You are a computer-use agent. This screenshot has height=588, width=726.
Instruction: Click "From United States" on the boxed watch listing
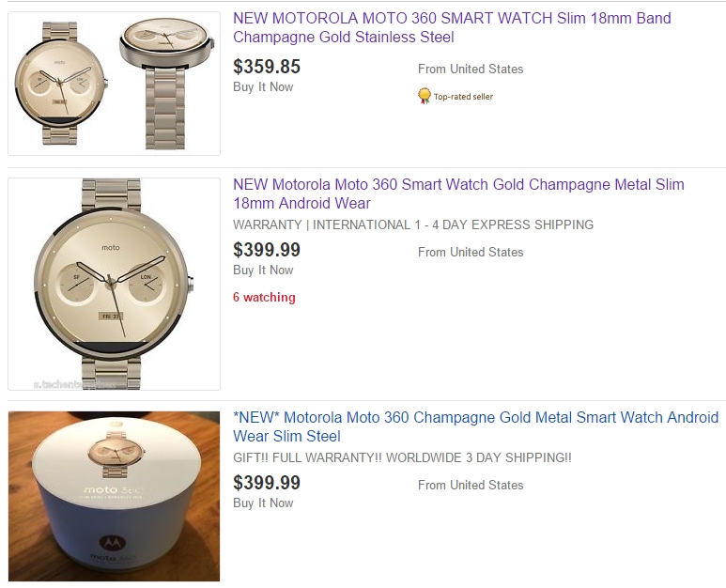pyautogui.click(x=471, y=486)
